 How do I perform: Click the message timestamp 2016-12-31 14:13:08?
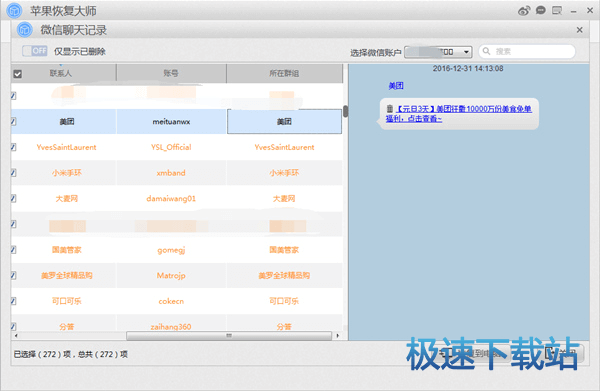pos(468,68)
